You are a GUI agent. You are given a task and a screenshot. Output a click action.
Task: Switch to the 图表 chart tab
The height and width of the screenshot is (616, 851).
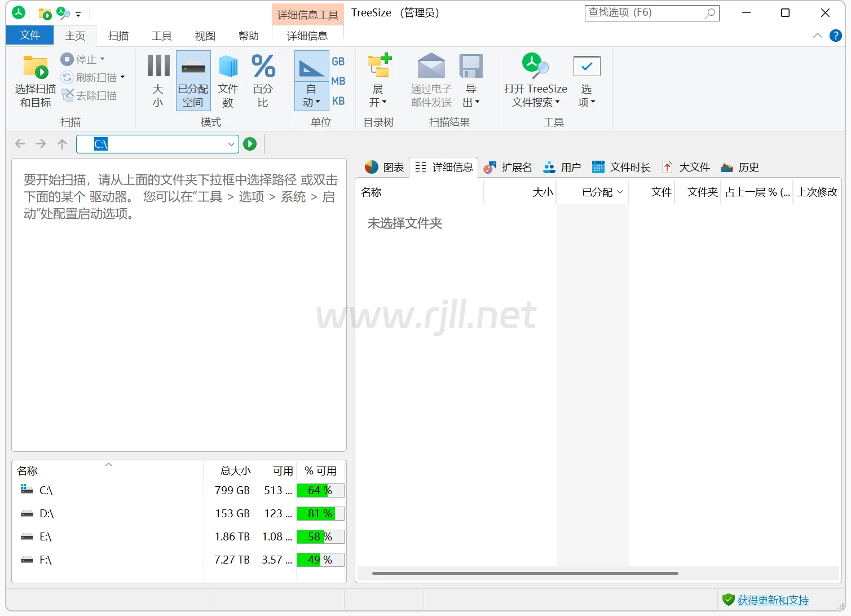click(x=385, y=168)
